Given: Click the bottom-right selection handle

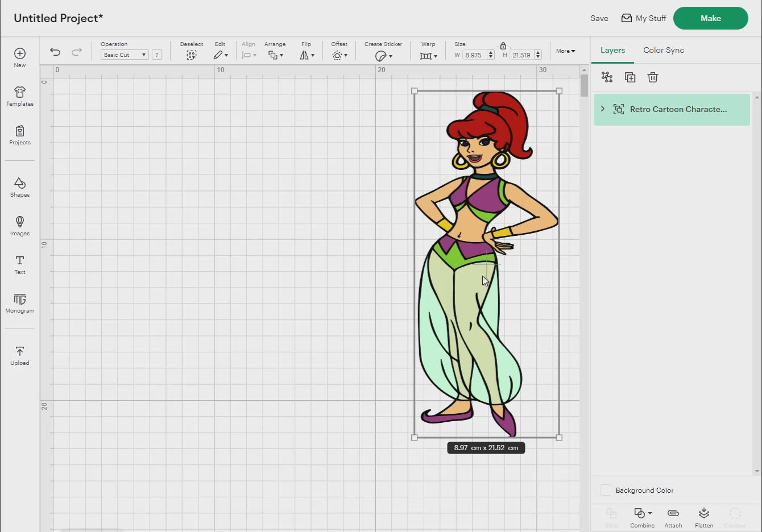Looking at the screenshot, I should [559, 438].
